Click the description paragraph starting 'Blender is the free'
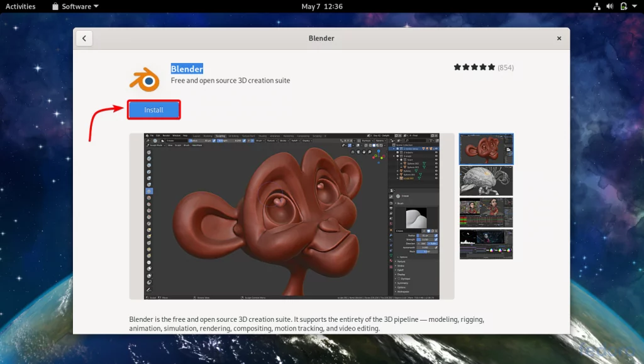The height and width of the screenshot is (364, 644). tap(307, 324)
